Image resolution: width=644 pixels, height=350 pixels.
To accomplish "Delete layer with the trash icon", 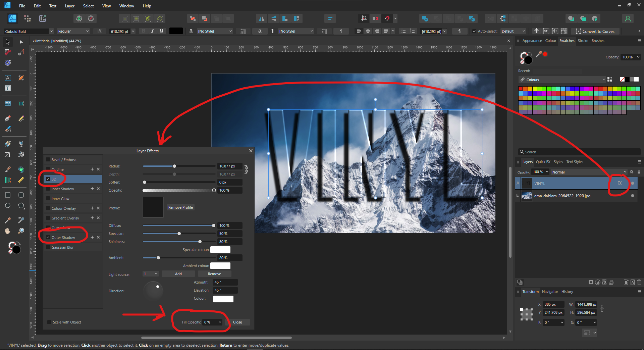I will (639, 282).
